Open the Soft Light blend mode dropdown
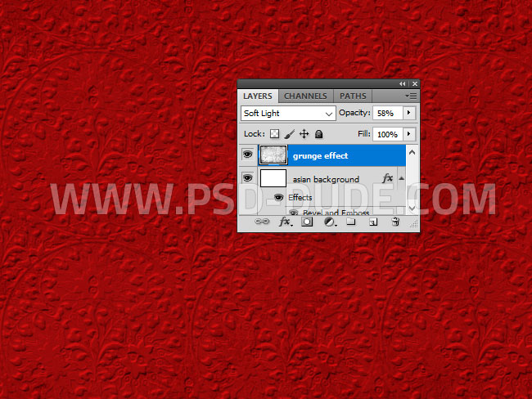This screenshot has height=399, width=532. click(x=288, y=113)
